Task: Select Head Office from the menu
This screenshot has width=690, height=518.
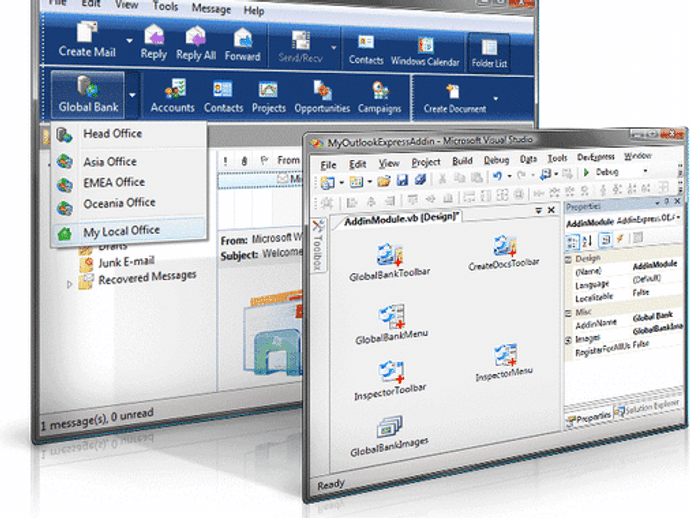Action: pos(129,134)
